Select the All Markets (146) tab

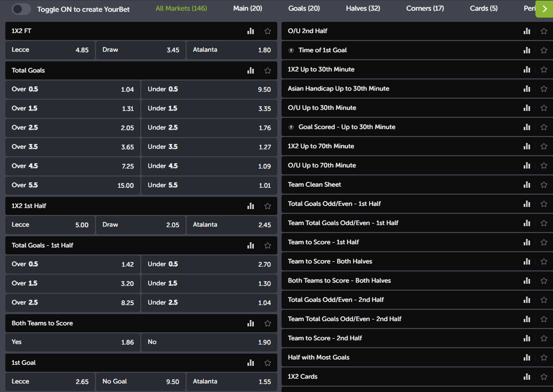(x=181, y=9)
